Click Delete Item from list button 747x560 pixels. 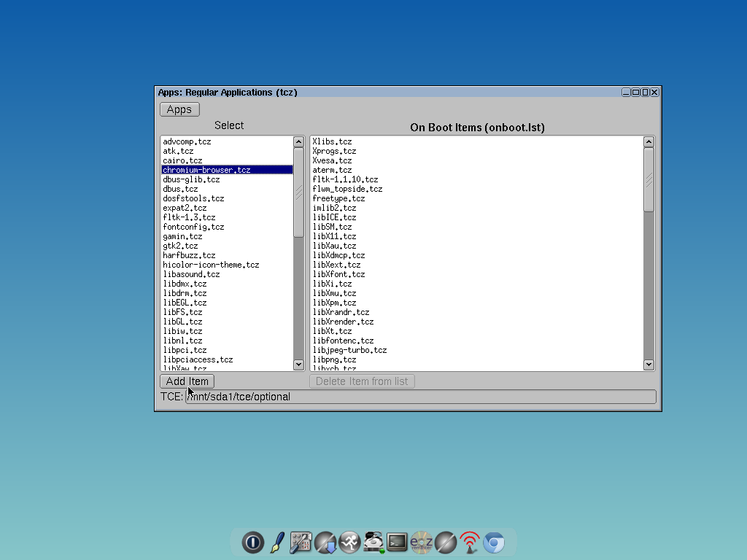pos(362,381)
